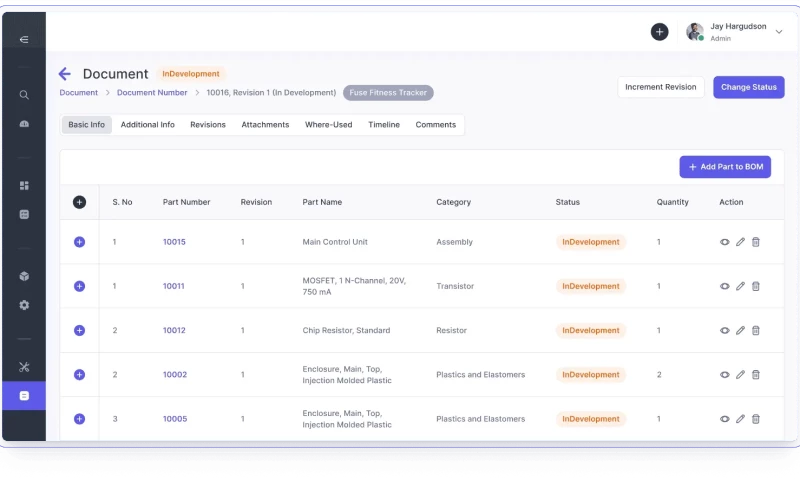
Task: Switch to Additional Info tab
Action: (147, 124)
